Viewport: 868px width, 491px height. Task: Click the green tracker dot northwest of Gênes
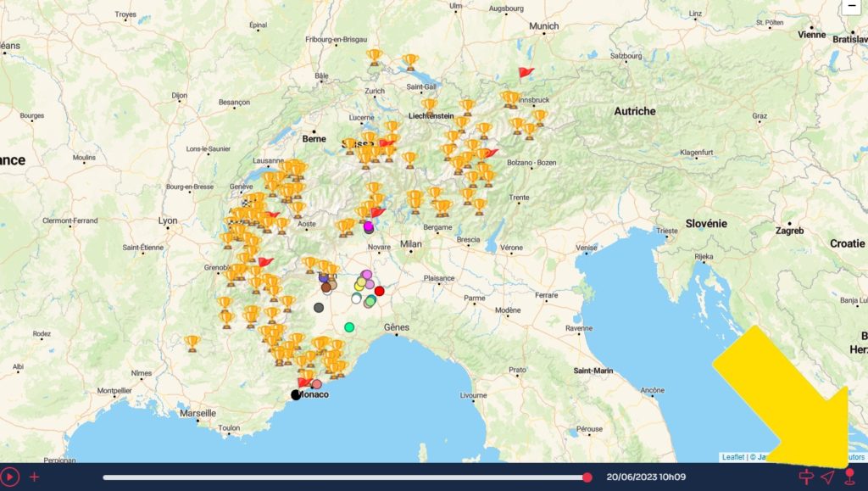point(349,327)
